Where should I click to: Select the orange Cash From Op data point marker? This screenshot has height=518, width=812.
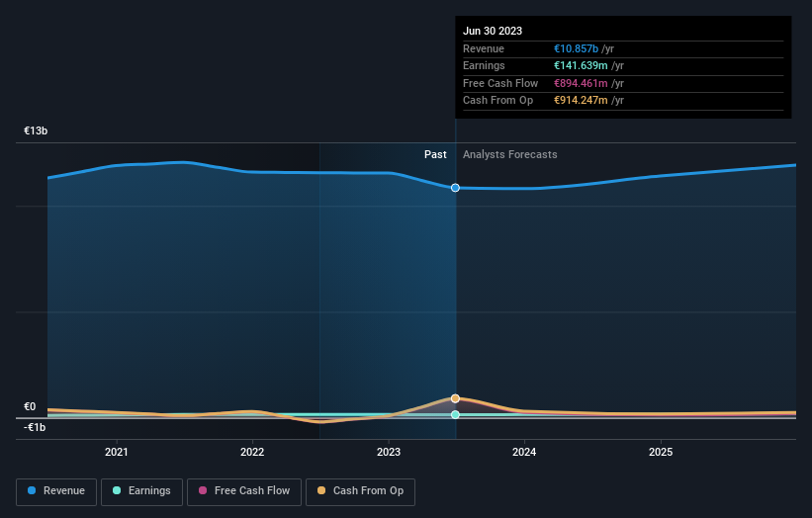(455, 398)
